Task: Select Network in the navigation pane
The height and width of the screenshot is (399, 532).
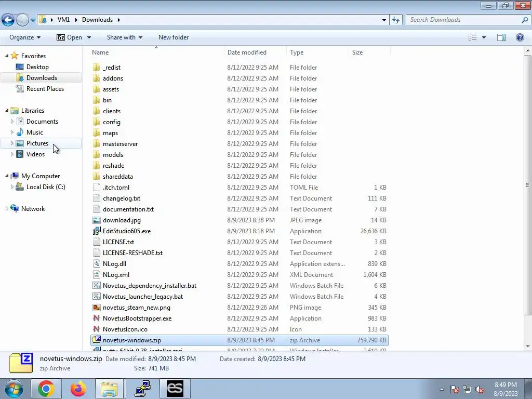Action: tap(33, 209)
